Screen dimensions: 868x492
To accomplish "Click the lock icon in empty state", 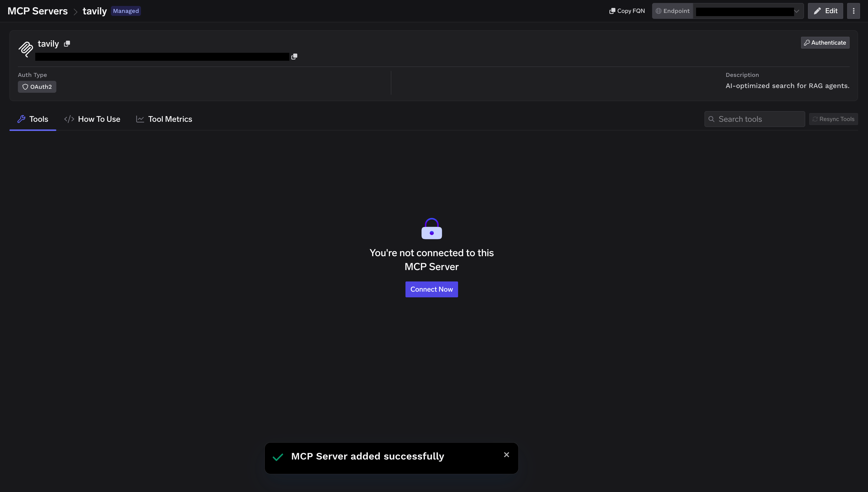I will (432, 228).
